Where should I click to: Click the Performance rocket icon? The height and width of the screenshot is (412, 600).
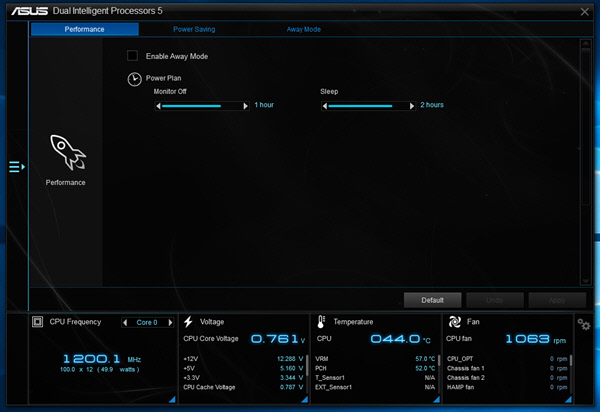[x=68, y=152]
